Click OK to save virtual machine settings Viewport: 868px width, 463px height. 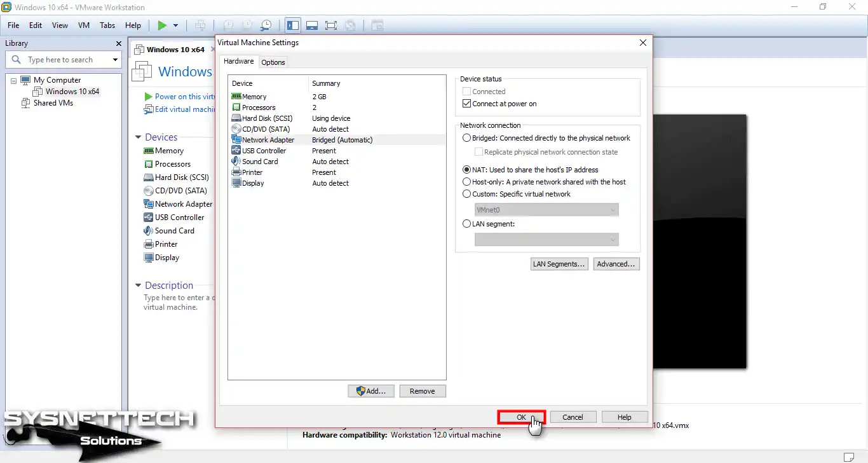tap(521, 417)
